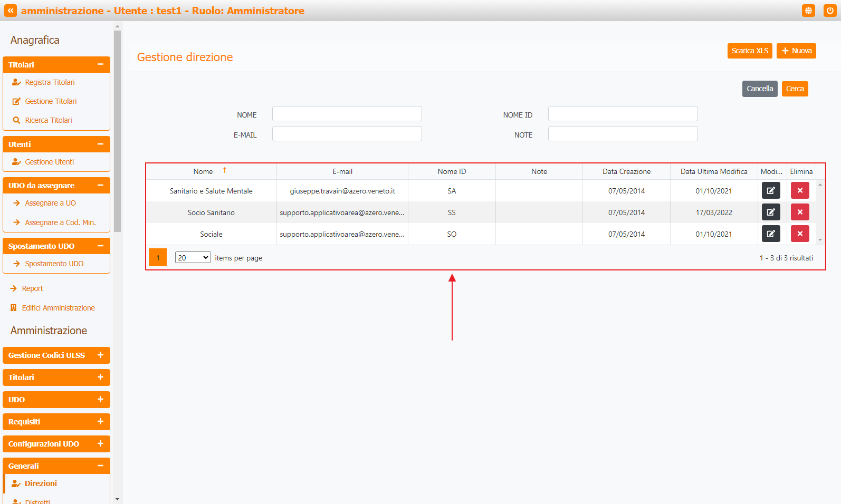
Task: Click the power logout icon
Action: click(830, 11)
